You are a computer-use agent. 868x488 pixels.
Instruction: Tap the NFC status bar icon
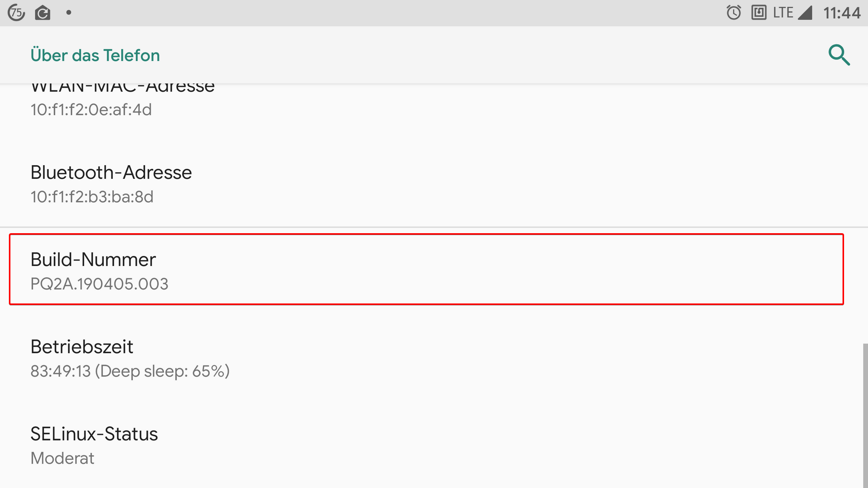759,13
